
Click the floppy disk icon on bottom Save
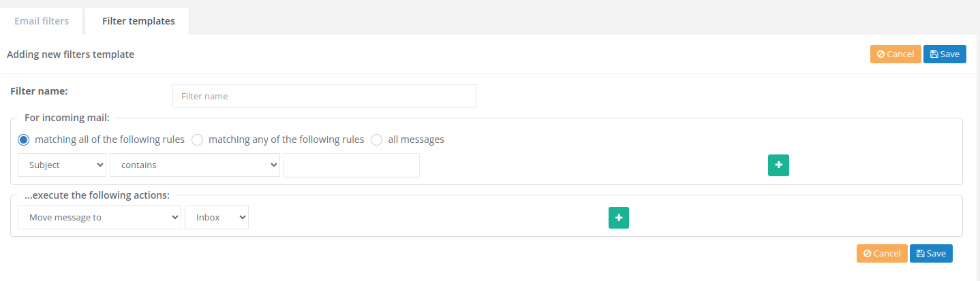coord(921,254)
